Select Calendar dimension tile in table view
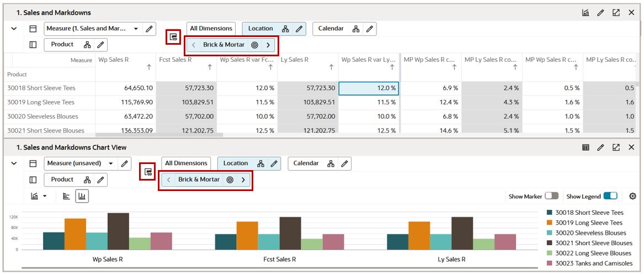This screenshot has height=275, width=644. click(331, 28)
